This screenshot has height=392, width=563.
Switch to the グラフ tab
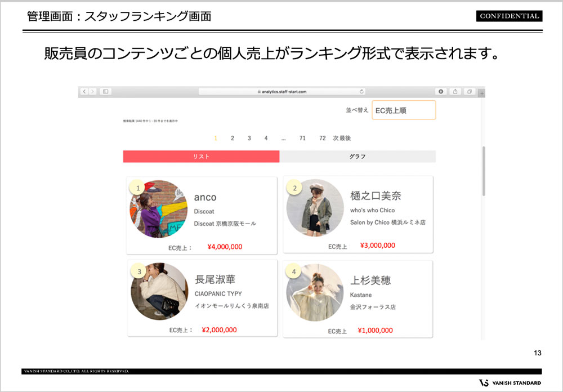point(358,157)
